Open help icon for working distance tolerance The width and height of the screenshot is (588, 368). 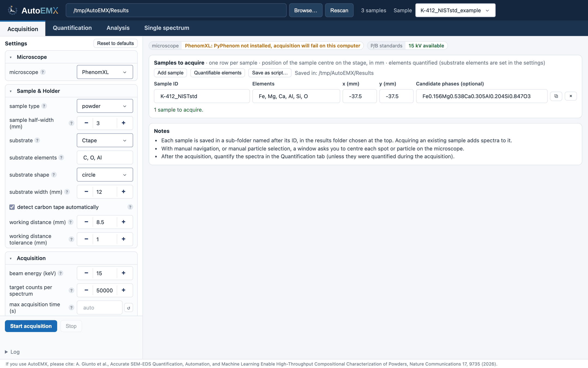(x=71, y=239)
